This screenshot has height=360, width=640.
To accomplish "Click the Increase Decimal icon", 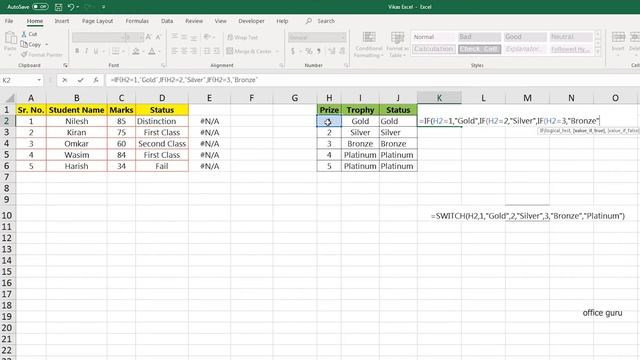I will click(331, 51).
